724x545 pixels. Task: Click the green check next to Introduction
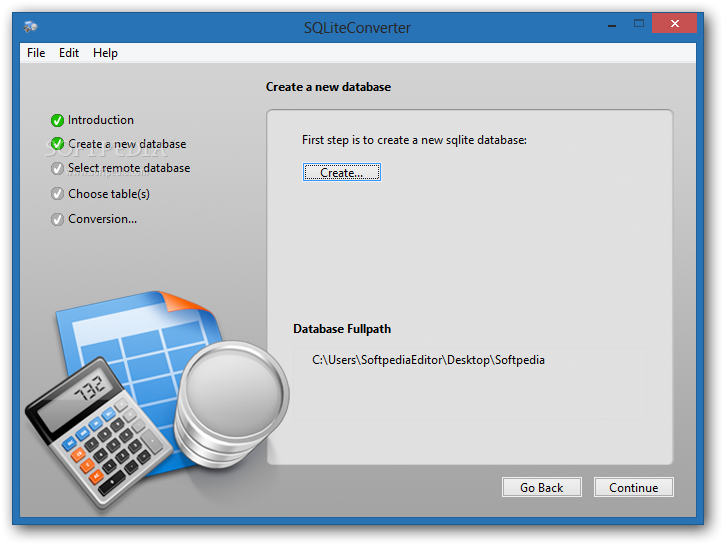pos(57,121)
